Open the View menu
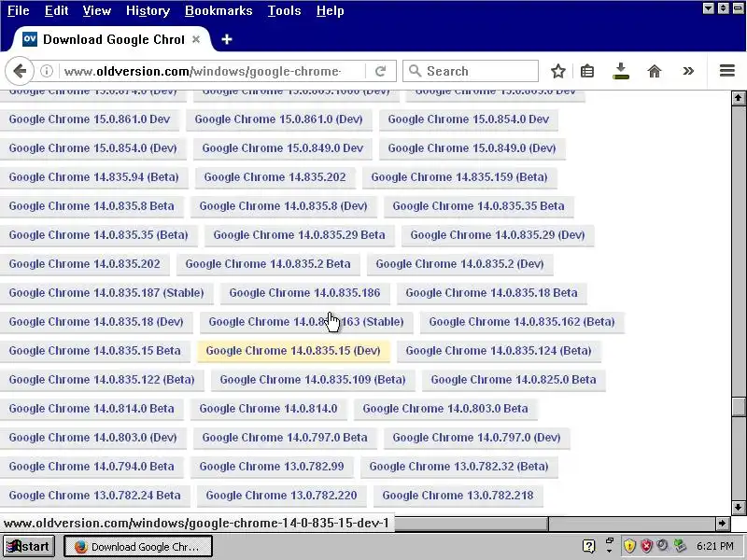The width and height of the screenshot is (747, 560). point(97,10)
